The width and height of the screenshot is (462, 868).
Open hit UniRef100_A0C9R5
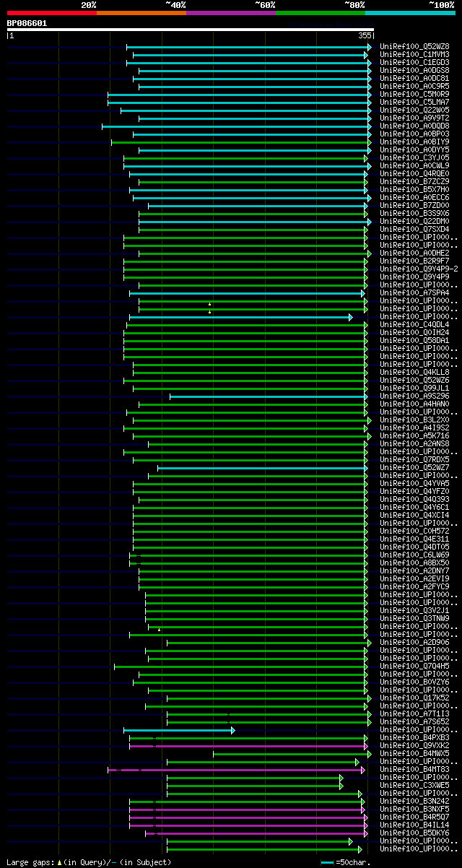[414, 86]
